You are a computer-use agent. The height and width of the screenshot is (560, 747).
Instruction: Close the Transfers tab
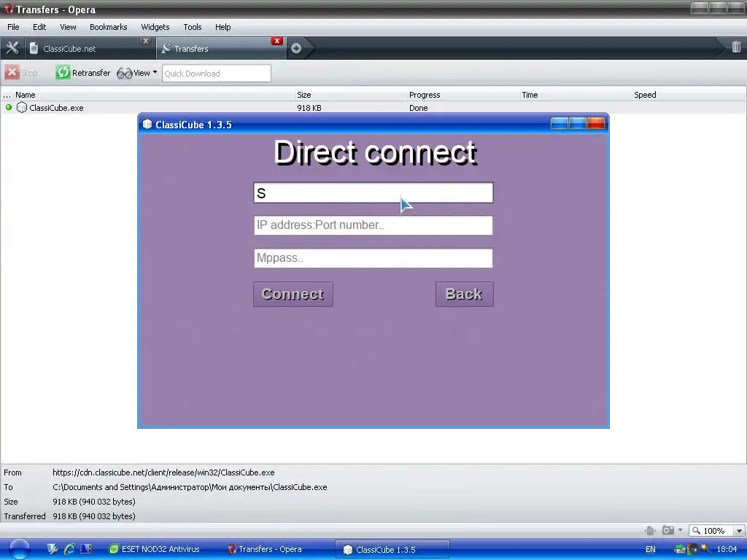[x=276, y=41]
